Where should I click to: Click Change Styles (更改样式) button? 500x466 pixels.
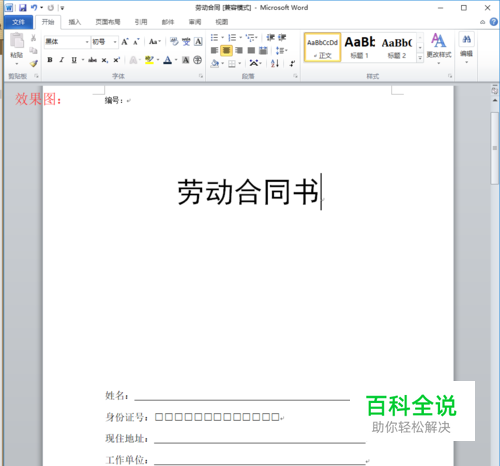coord(439,48)
